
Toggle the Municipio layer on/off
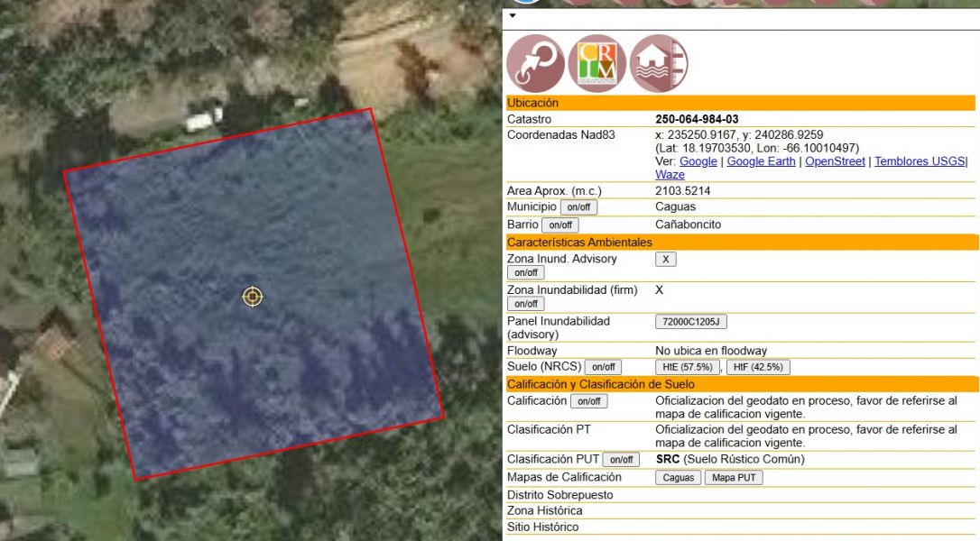click(x=578, y=206)
